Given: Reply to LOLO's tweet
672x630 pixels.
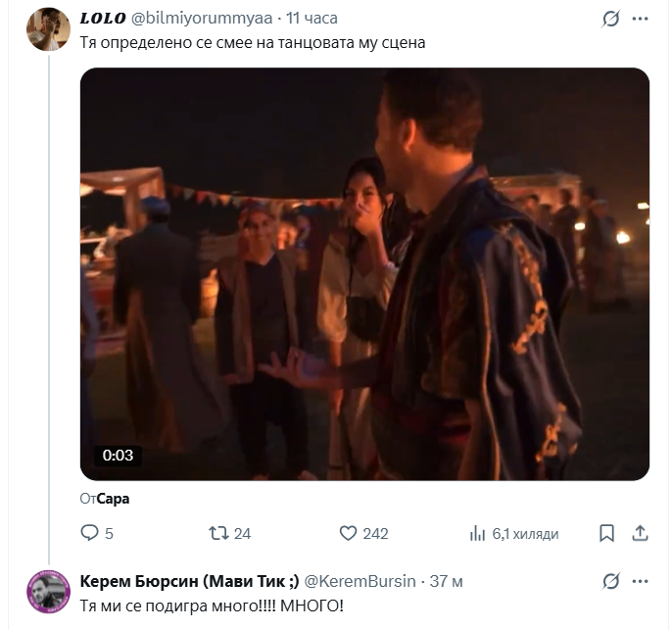Looking at the screenshot, I should pyautogui.click(x=89, y=533).
